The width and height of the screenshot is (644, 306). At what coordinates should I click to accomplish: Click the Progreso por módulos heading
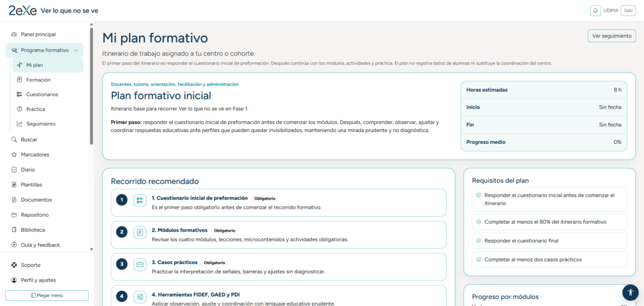coord(505,297)
